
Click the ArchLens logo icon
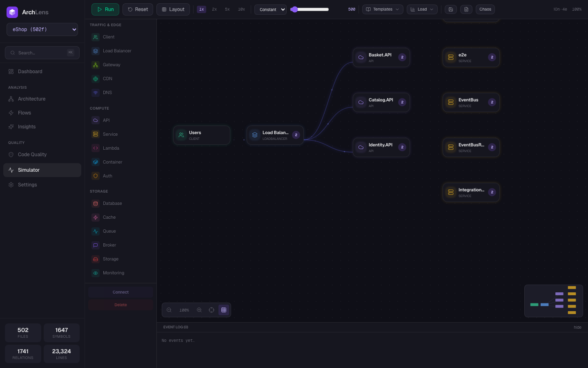pos(12,12)
